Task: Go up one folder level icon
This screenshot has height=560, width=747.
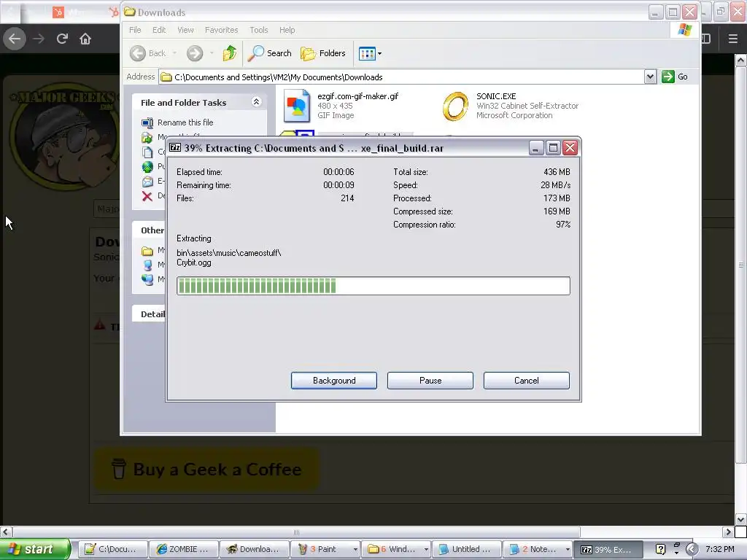Action: point(230,53)
